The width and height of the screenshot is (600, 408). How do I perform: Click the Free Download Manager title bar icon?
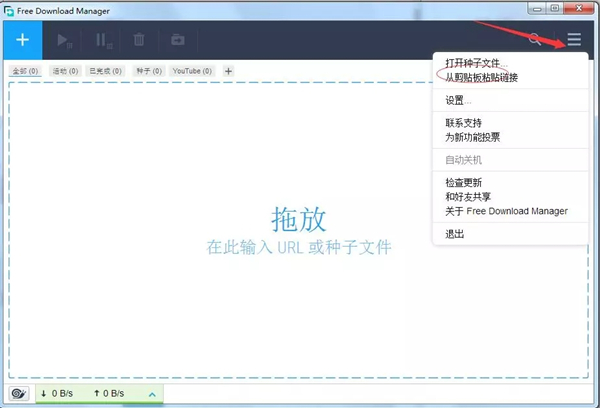(x=9, y=11)
